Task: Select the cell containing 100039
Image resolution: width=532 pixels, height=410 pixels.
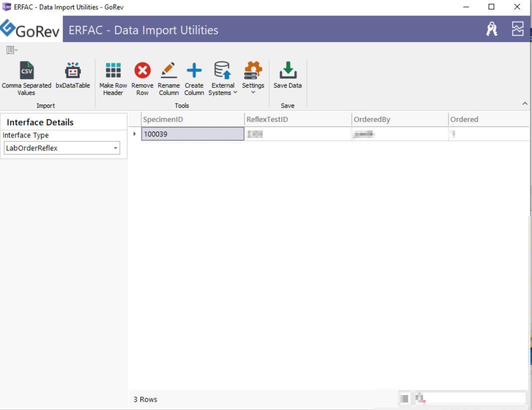Action: point(193,134)
